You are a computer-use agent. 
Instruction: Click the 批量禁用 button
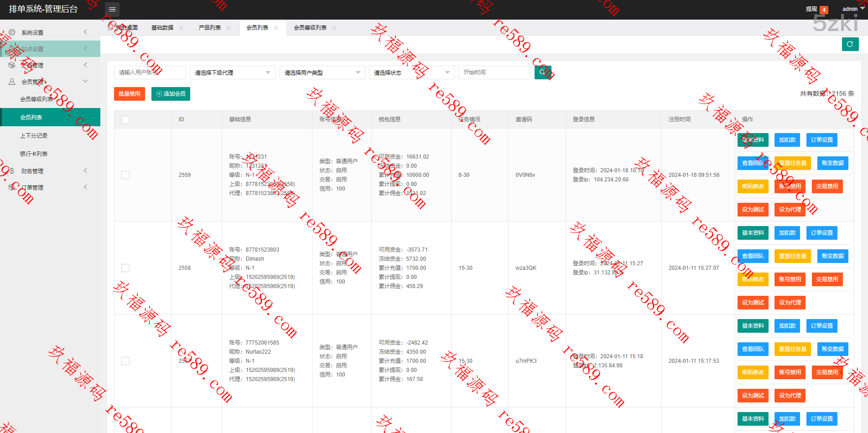[x=130, y=94]
